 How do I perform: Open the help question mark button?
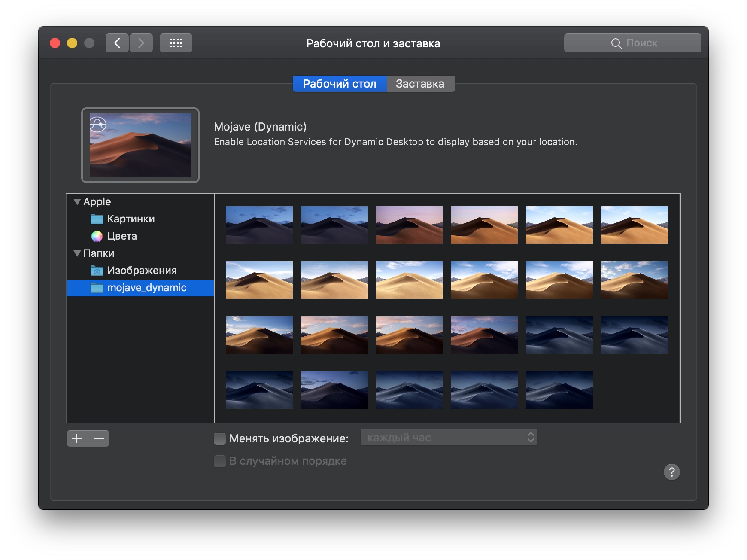point(671,472)
